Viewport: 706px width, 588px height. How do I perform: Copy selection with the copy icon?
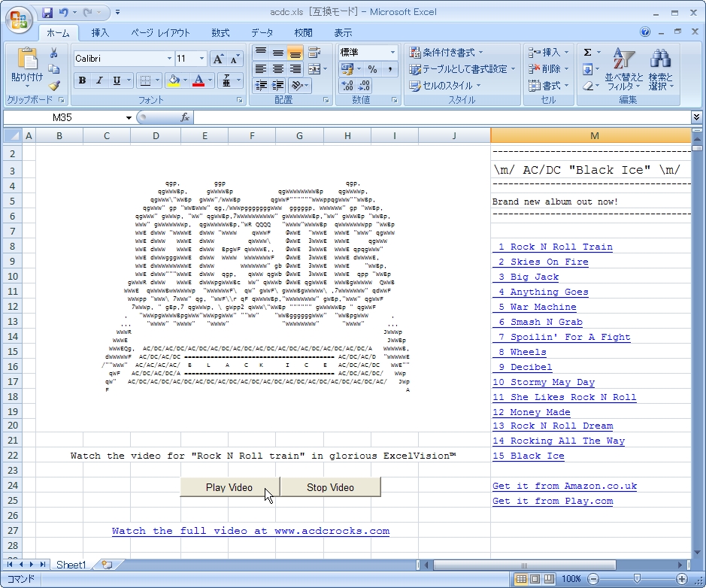coord(54,69)
